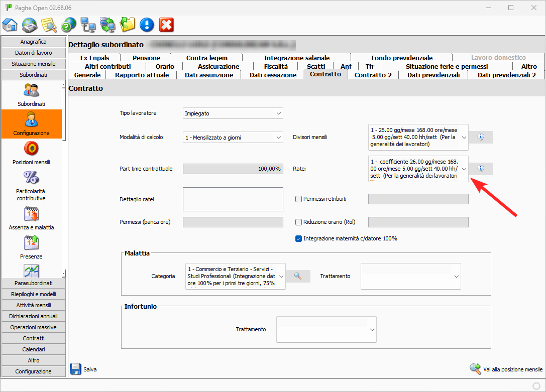Click the red X exit toolbar icon

[166, 25]
